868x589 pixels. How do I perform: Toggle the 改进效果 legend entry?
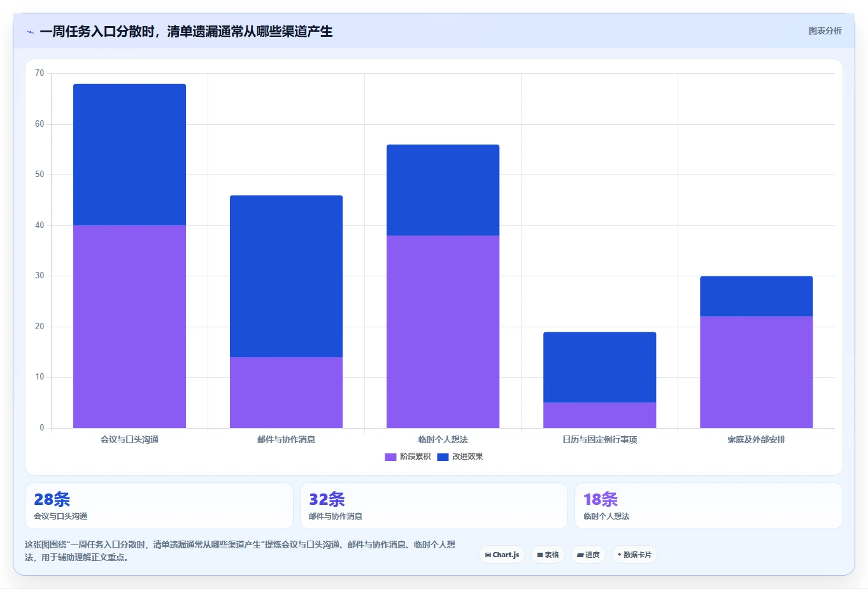coord(460,457)
